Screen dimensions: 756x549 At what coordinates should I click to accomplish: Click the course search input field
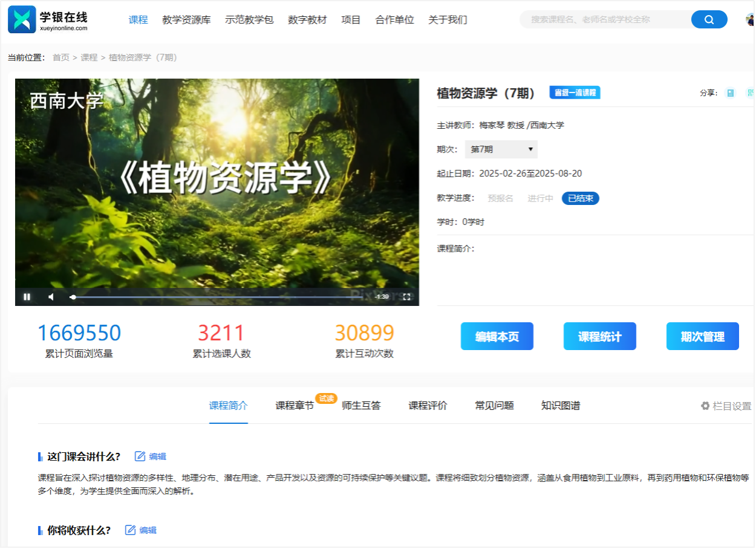(x=605, y=19)
